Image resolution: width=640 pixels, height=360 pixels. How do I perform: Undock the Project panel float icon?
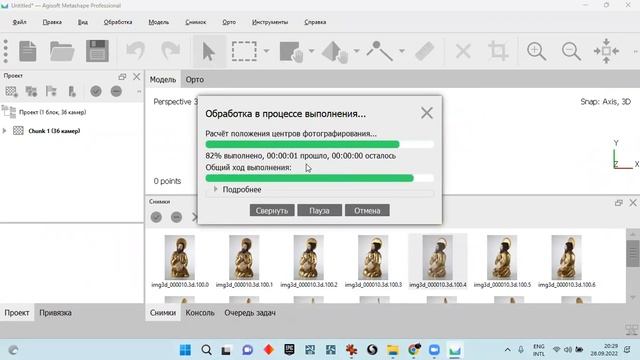pyautogui.click(x=122, y=76)
